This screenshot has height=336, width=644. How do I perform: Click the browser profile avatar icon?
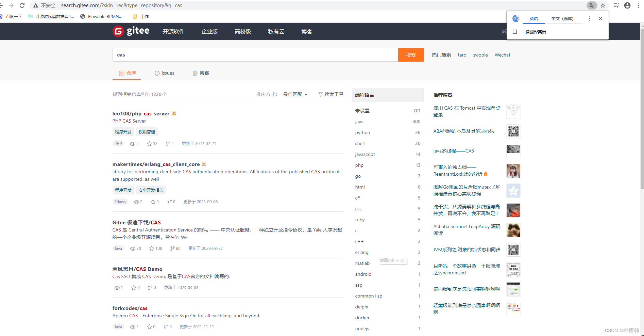point(627,5)
